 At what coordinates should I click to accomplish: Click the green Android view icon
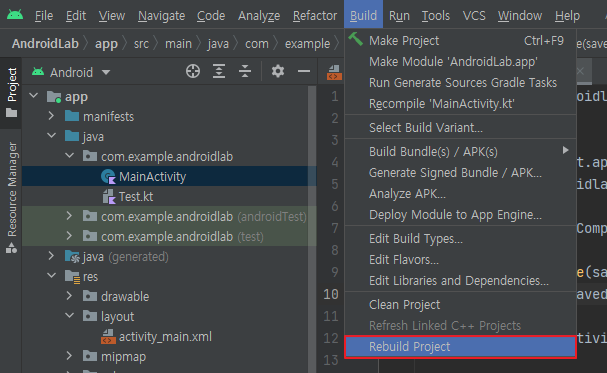(38, 72)
